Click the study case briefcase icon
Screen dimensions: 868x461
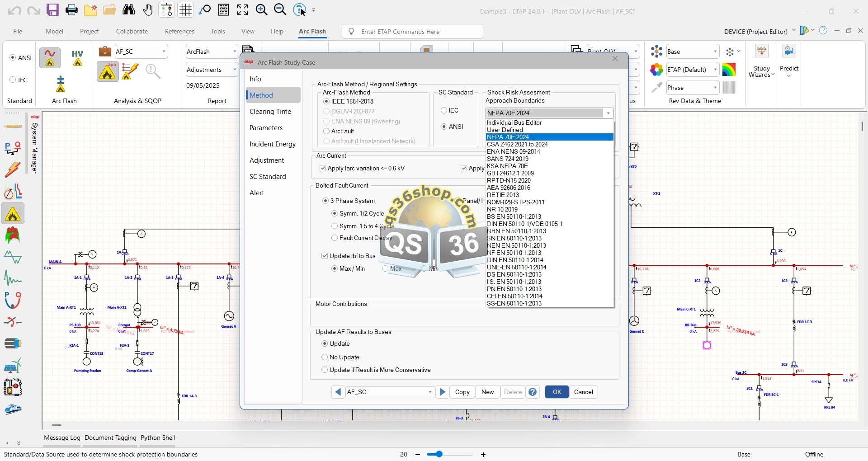click(x=105, y=52)
